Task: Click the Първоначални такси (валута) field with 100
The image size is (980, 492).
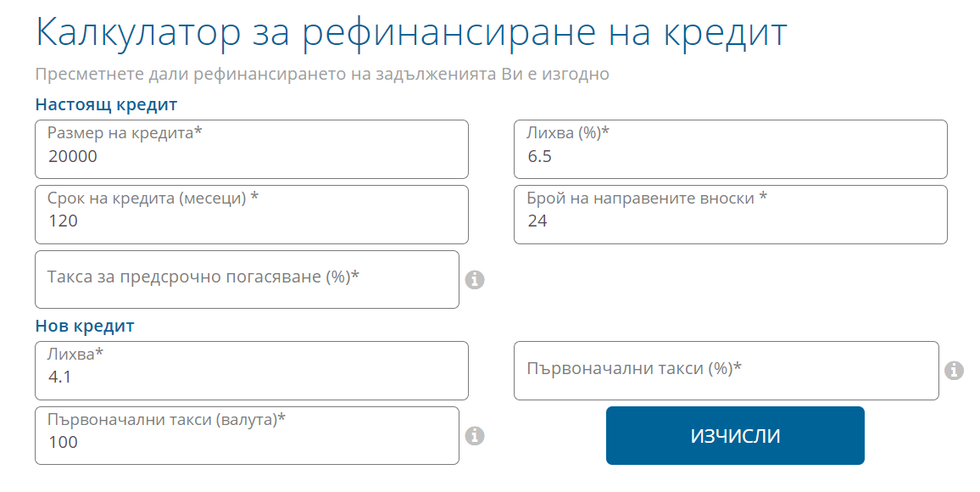Action: click(x=247, y=435)
